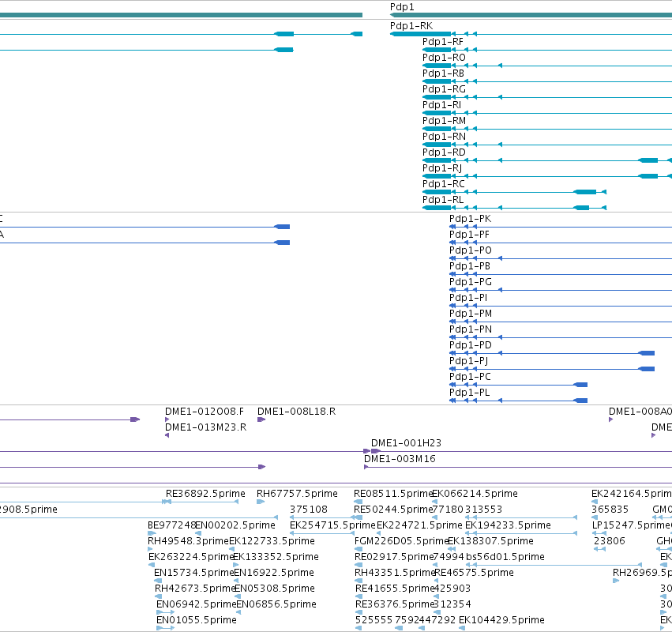Click the FGM226D05.5prime EST label
672x632 pixels.
coord(402,541)
